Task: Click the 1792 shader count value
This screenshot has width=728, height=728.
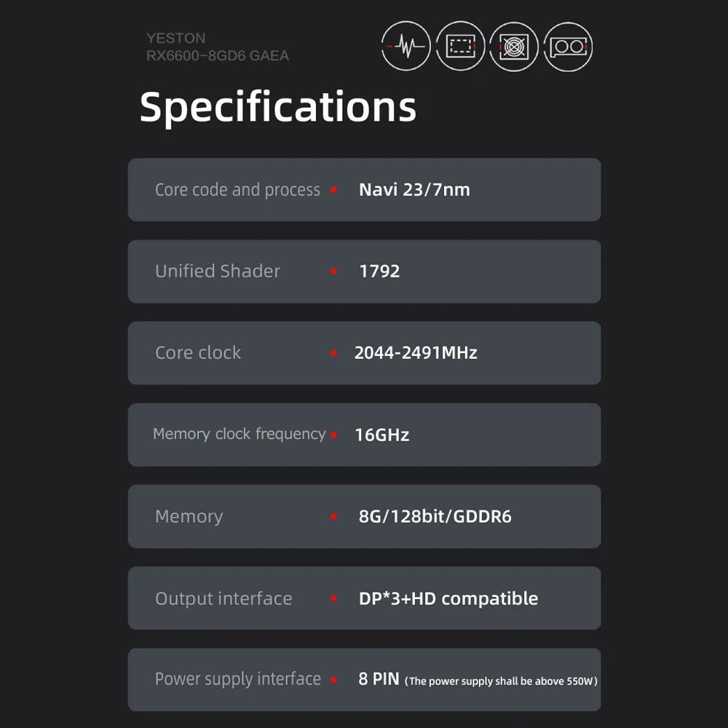Action: click(x=379, y=271)
